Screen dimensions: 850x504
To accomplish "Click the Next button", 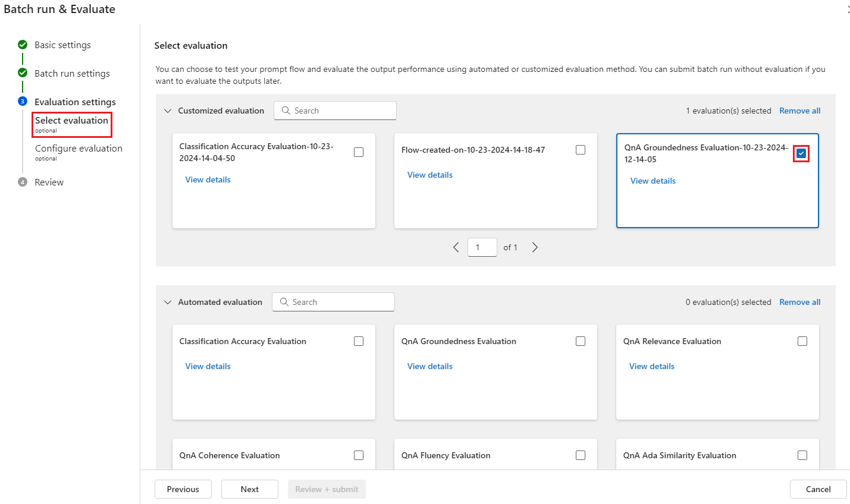I will coord(250,489).
